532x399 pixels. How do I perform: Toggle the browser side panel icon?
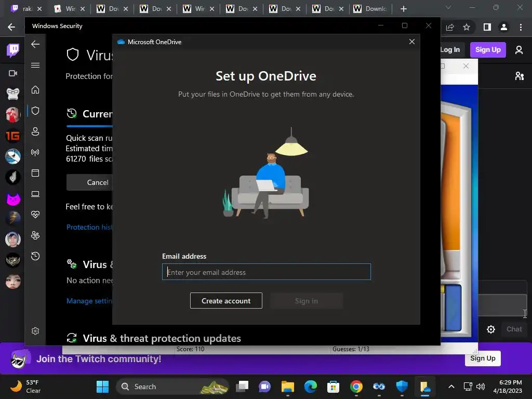pyautogui.click(x=487, y=27)
